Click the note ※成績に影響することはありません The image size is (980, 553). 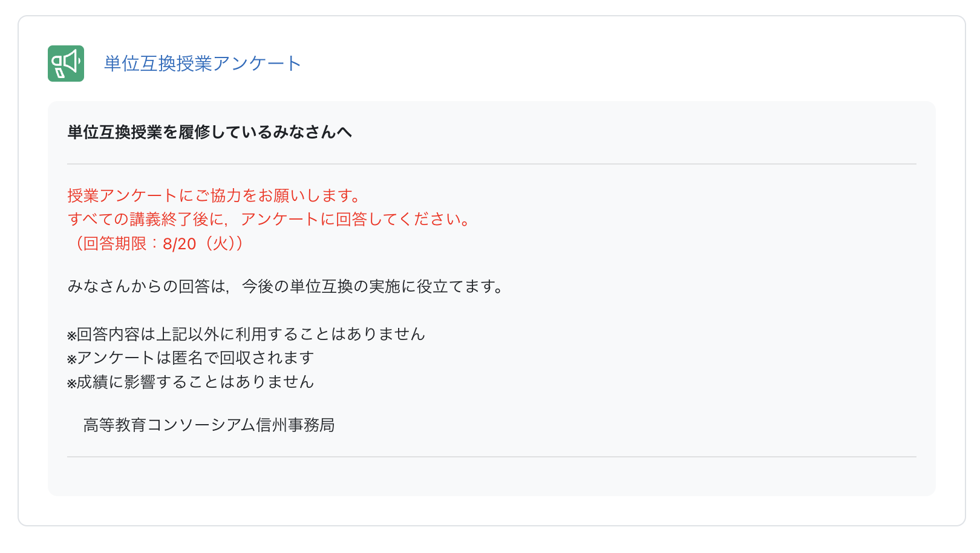click(191, 382)
